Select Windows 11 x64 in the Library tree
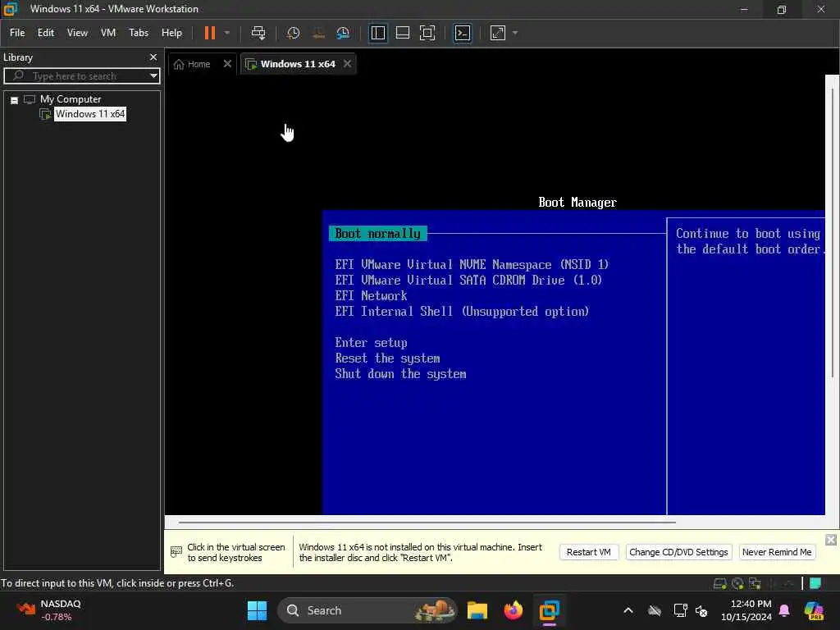 click(90, 113)
